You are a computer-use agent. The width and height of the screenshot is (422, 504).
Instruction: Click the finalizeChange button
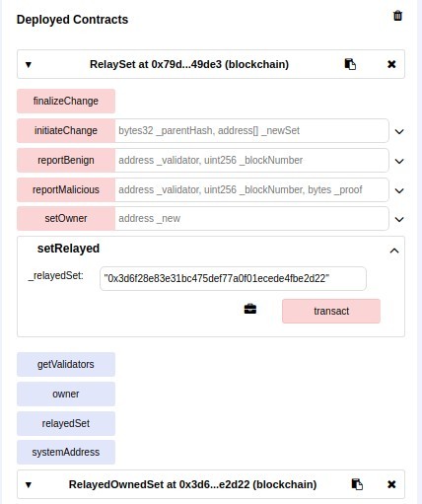tap(66, 101)
